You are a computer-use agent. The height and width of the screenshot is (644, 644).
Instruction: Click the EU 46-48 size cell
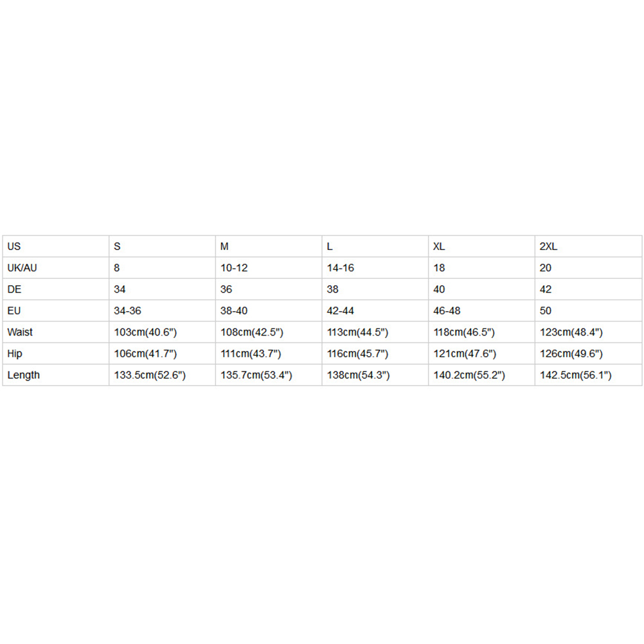(x=447, y=310)
